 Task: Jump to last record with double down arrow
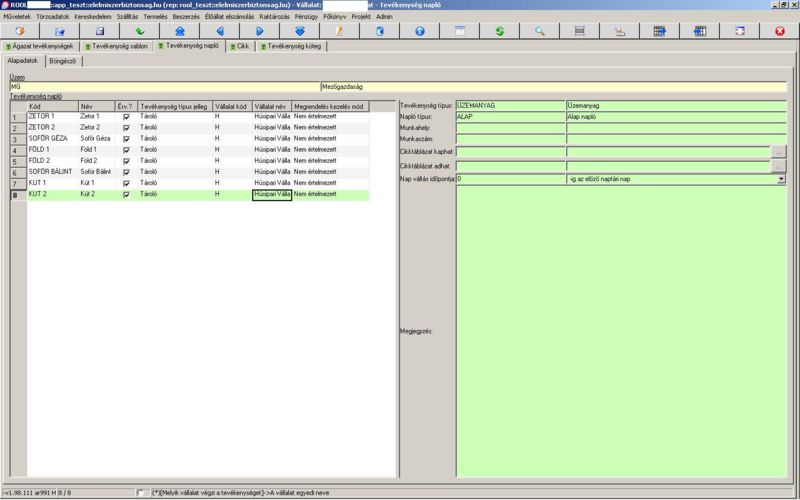pyautogui.click(x=300, y=32)
